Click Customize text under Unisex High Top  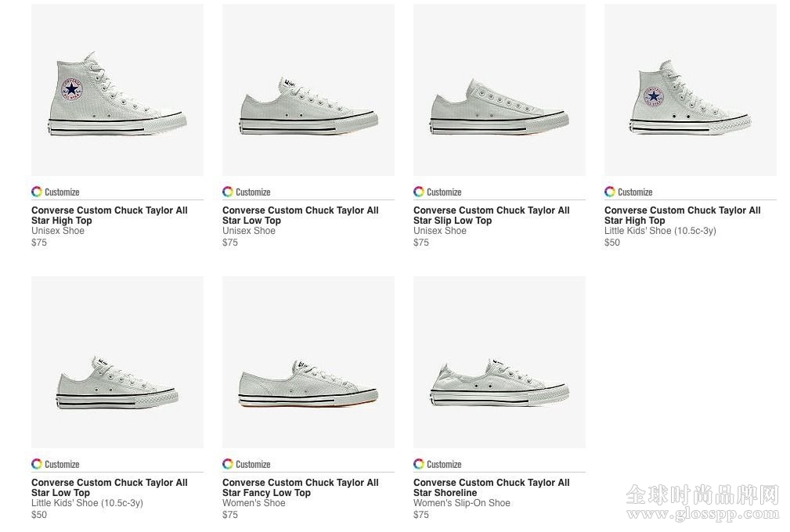(62, 192)
